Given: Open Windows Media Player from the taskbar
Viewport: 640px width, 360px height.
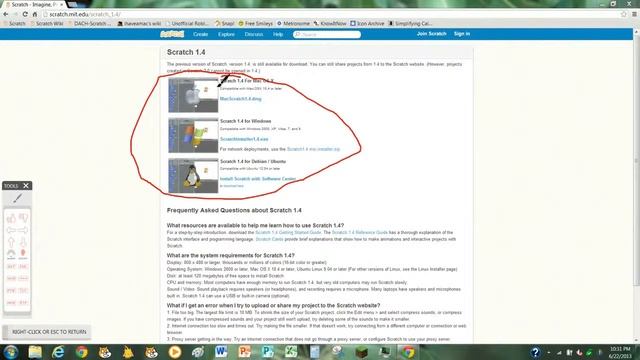Looking at the screenshot, I should [x=175, y=352].
